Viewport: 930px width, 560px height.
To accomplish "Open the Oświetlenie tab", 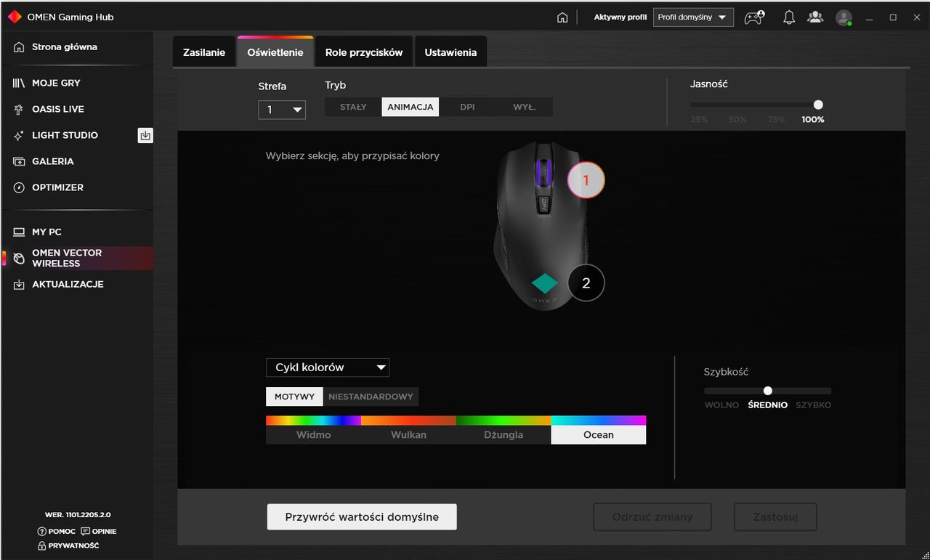I will tap(275, 52).
